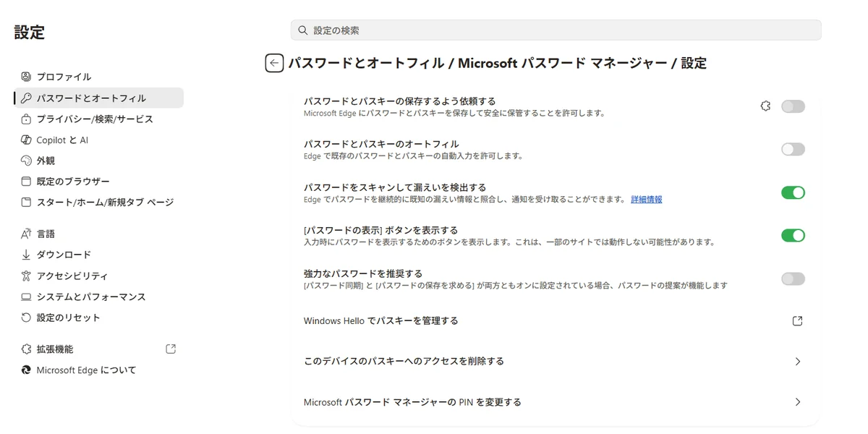Click the 拡張機能 puzzle icon in sidebar
The image size is (868, 434).
(x=26, y=349)
